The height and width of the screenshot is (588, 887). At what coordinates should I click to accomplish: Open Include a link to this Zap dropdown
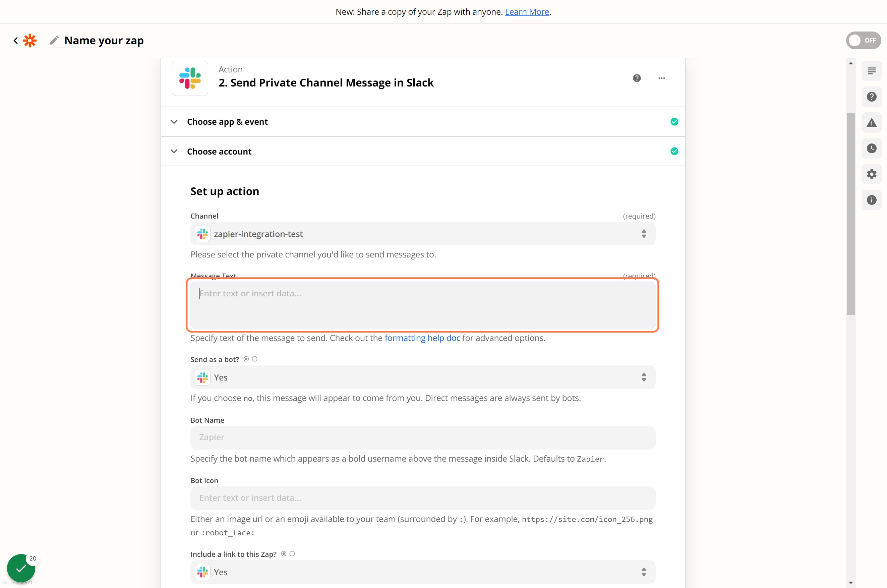tap(423, 572)
